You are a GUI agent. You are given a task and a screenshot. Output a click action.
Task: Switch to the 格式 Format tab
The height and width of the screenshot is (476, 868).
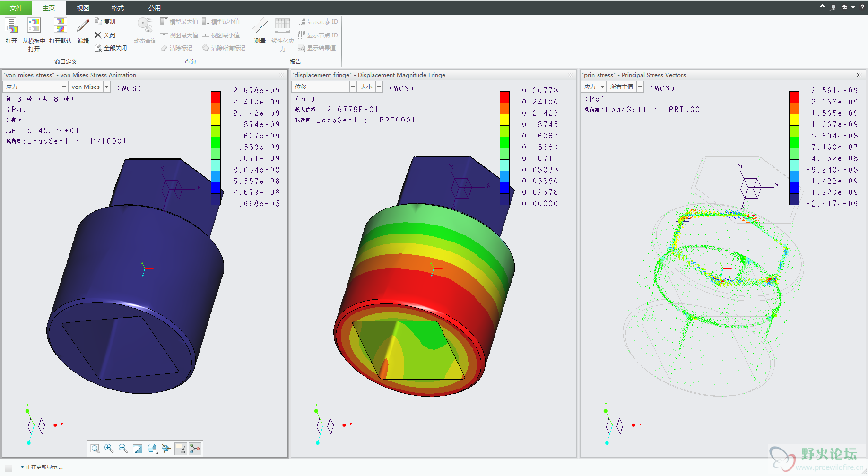118,8
